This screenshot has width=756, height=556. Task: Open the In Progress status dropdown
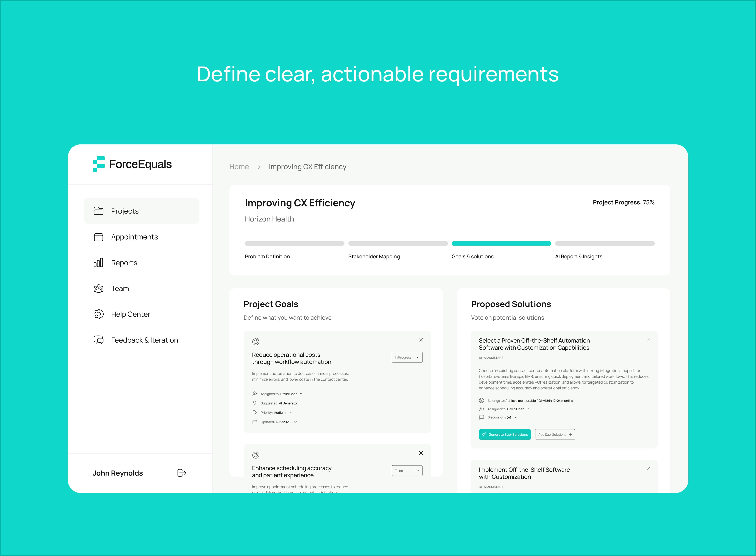pyautogui.click(x=407, y=357)
